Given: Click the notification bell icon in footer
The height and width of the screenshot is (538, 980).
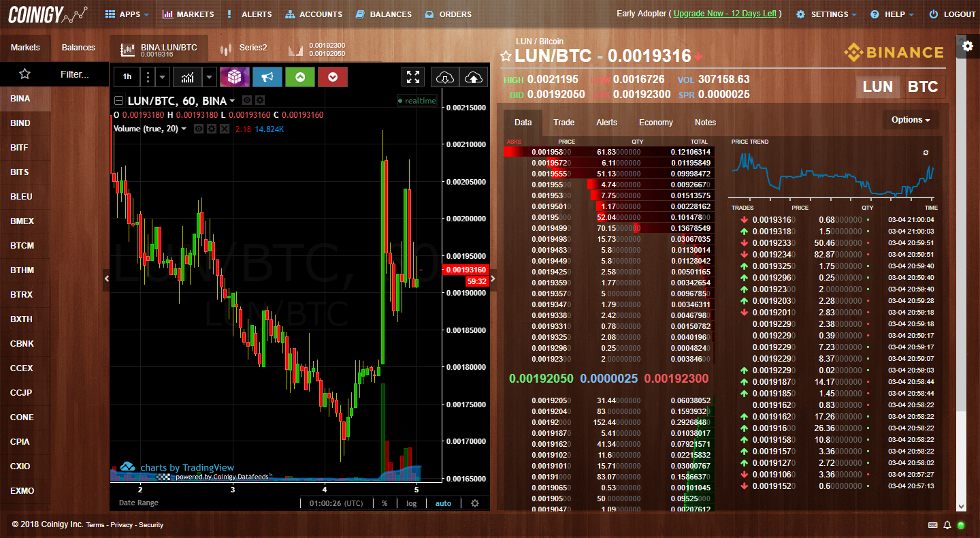Looking at the screenshot, I should tap(947, 525).
